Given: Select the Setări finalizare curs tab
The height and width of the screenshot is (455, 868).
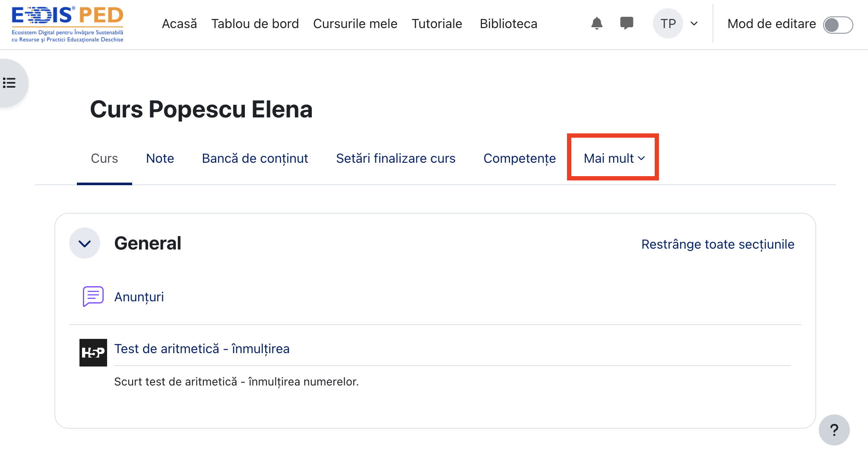Looking at the screenshot, I should coord(396,158).
